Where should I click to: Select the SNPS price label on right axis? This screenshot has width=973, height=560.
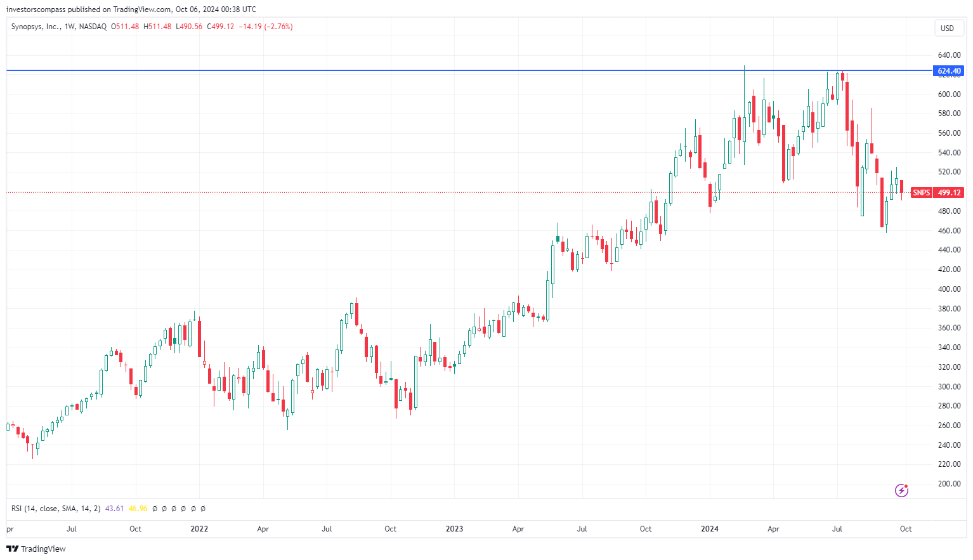click(921, 192)
